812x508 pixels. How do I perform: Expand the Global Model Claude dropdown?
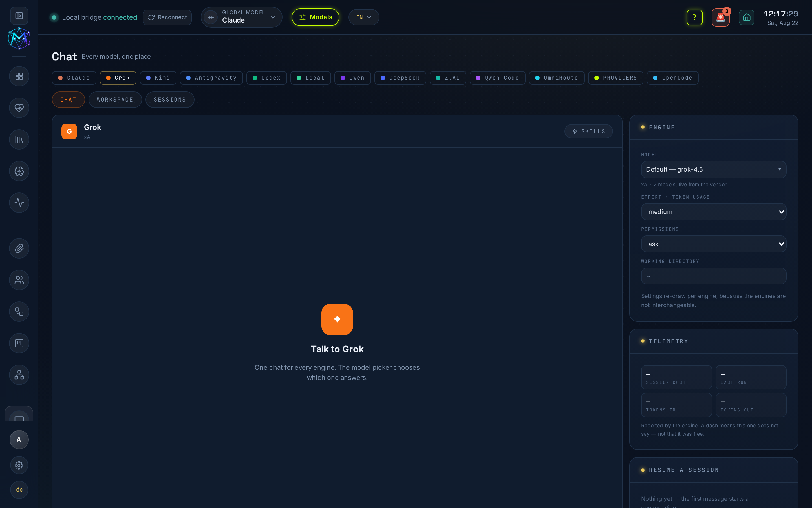click(x=242, y=17)
